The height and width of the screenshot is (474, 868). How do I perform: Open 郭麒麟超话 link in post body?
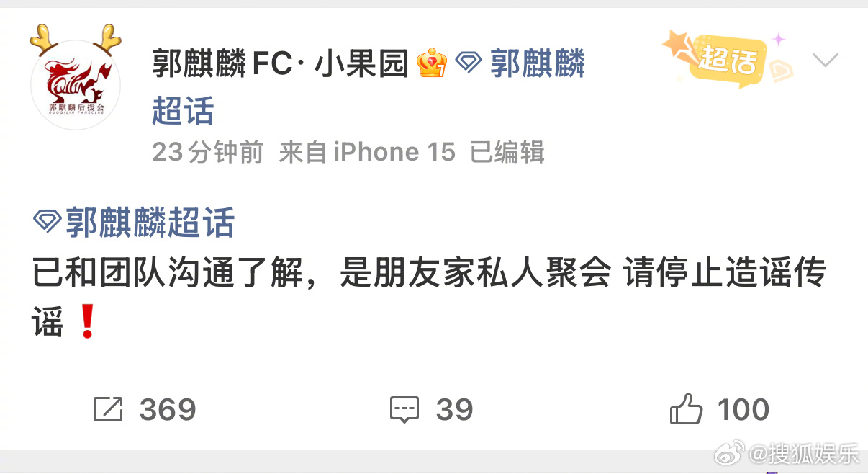point(150,223)
